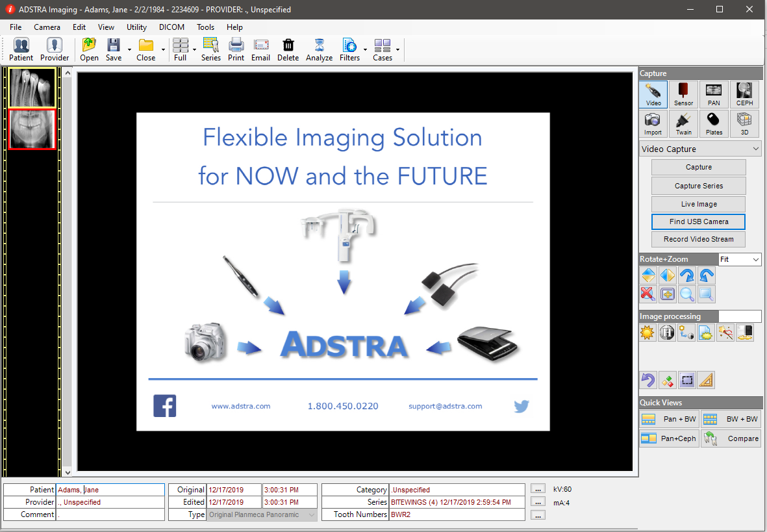The height and width of the screenshot is (532, 767).
Task: Click the magic wand enhancement icon
Action: tap(725, 333)
